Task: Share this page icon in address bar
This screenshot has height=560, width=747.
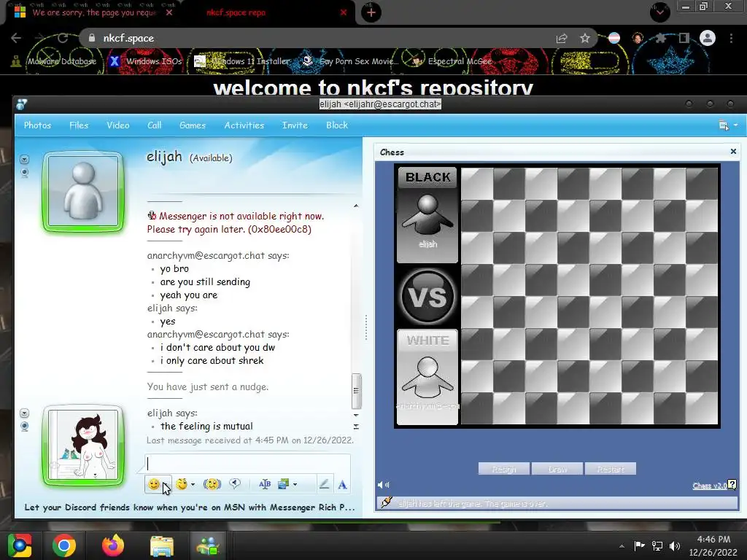Action: (x=562, y=38)
